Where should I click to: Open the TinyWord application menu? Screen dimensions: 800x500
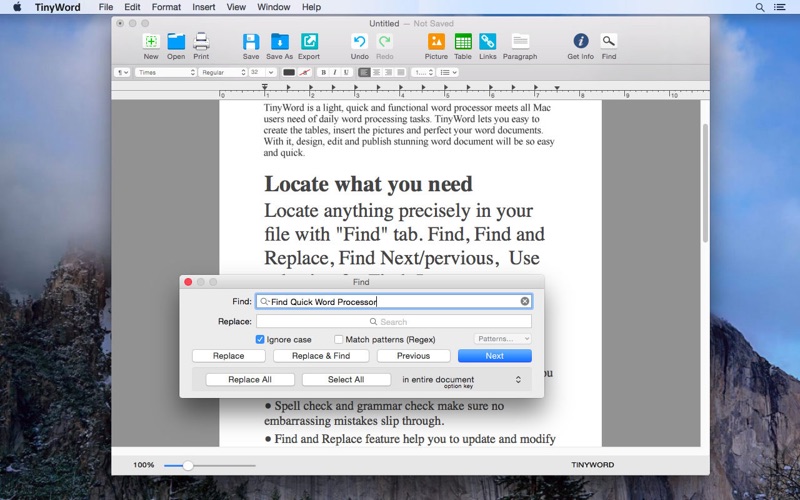(58, 7)
